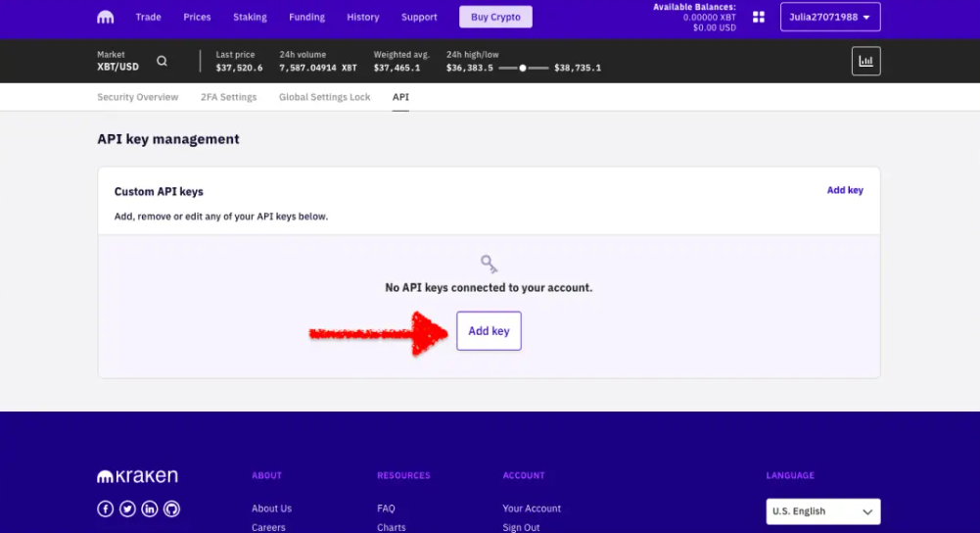Click the API key management heading
Viewport: 980px width, 533px height.
point(168,139)
